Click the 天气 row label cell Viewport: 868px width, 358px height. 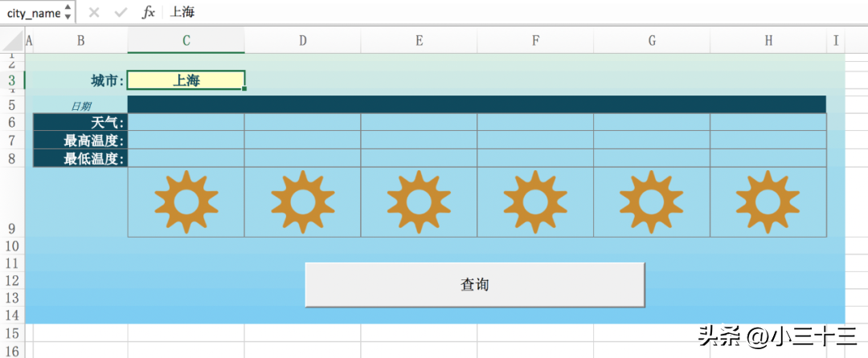(80, 122)
